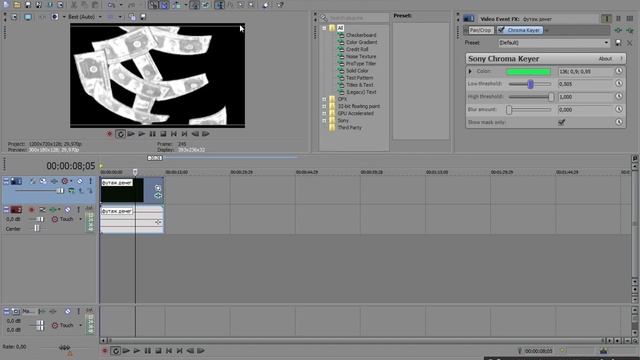Click Event FX icon on video clip

[x=158, y=196]
